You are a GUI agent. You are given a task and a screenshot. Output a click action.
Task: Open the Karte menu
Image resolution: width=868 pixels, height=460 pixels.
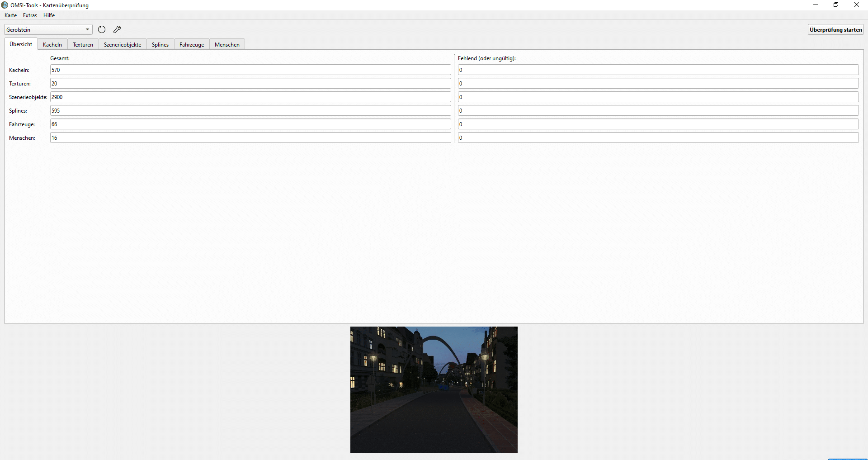pos(10,15)
